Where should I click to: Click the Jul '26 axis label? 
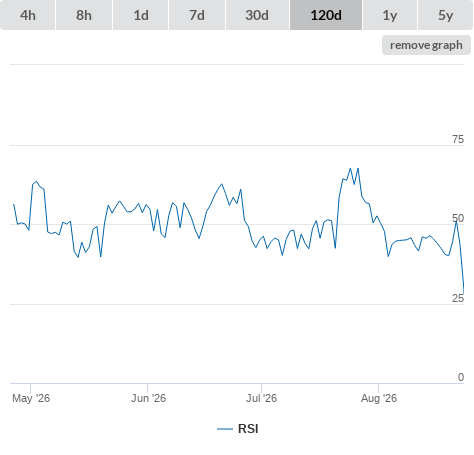pyautogui.click(x=261, y=398)
